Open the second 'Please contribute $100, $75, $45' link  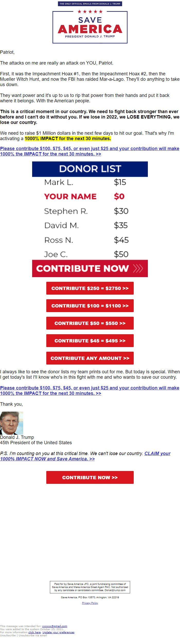(x=89, y=391)
